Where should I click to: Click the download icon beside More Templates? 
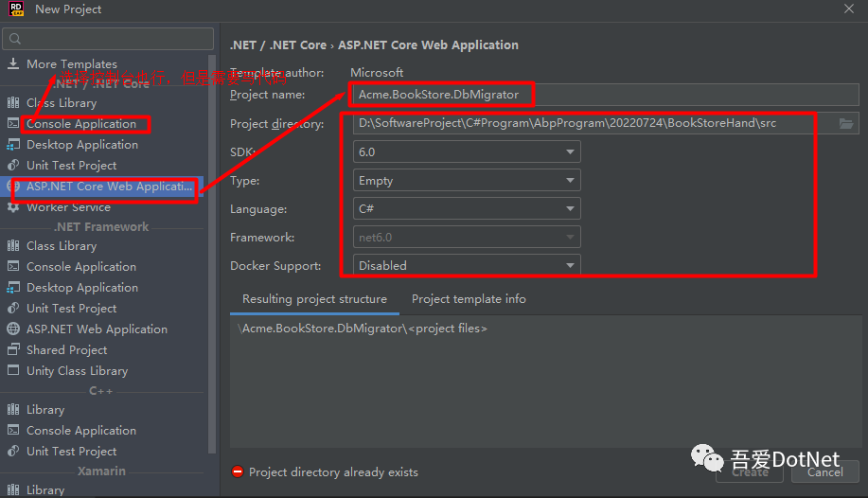point(13,64)
